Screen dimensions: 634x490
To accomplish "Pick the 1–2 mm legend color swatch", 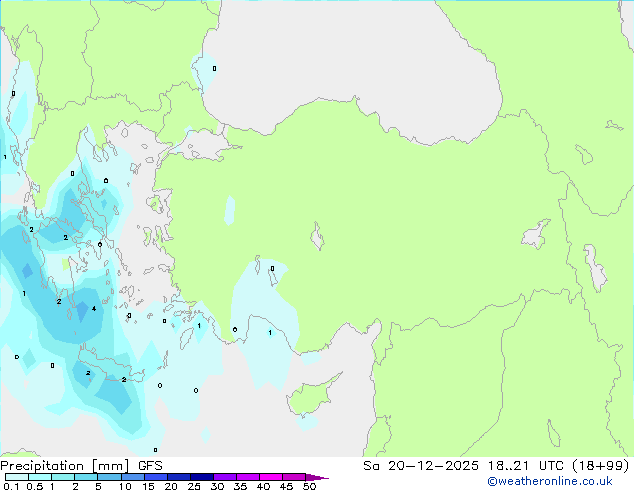I will click(63, 477).
